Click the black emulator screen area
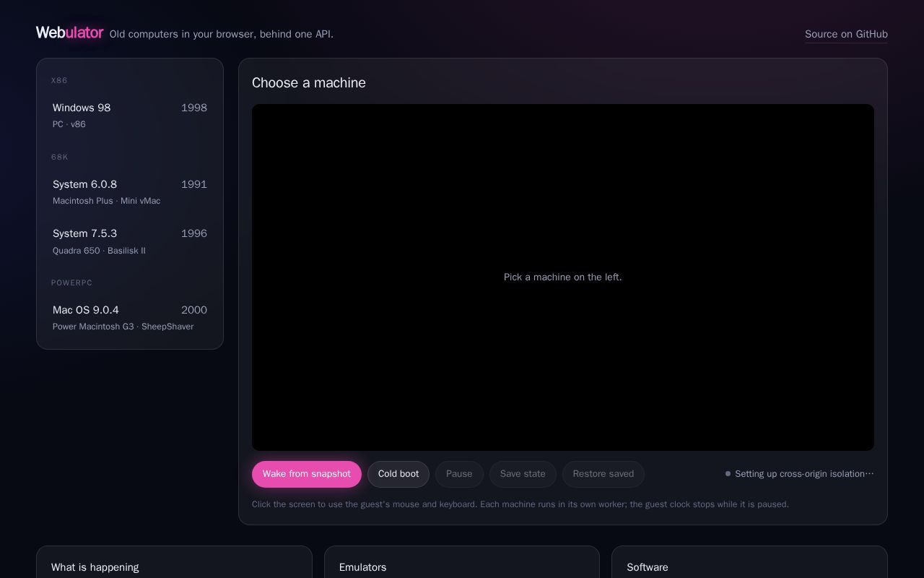Screen dimensions: 924x578 563,277
